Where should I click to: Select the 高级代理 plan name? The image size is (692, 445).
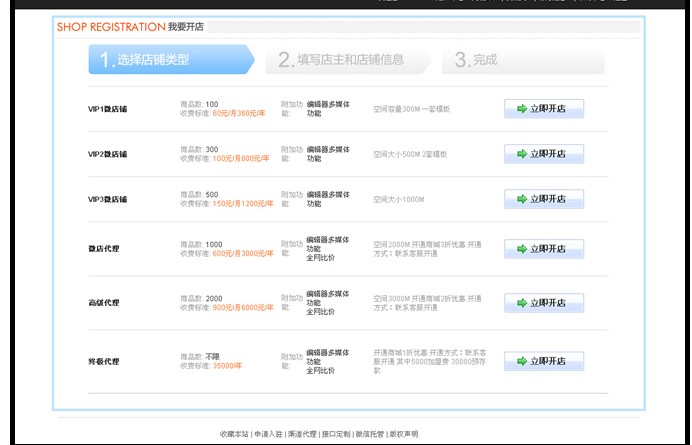pos(104,303)
